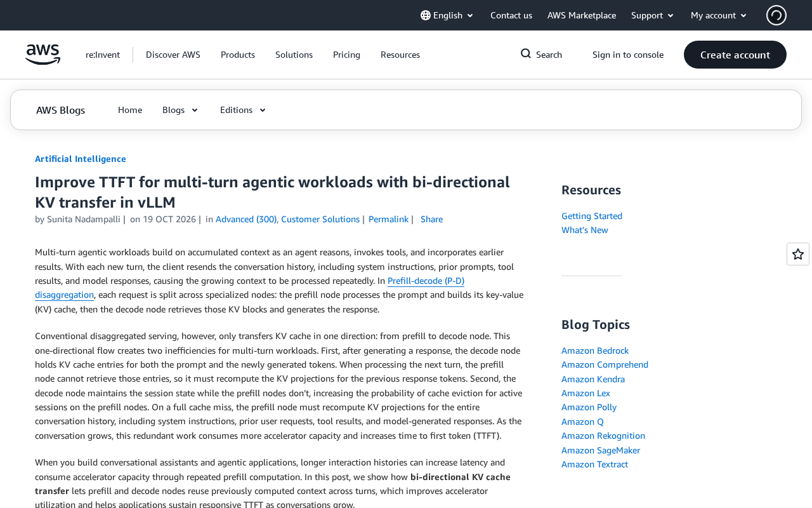
Task: Click Contact us link
Action: coord(511,15)
